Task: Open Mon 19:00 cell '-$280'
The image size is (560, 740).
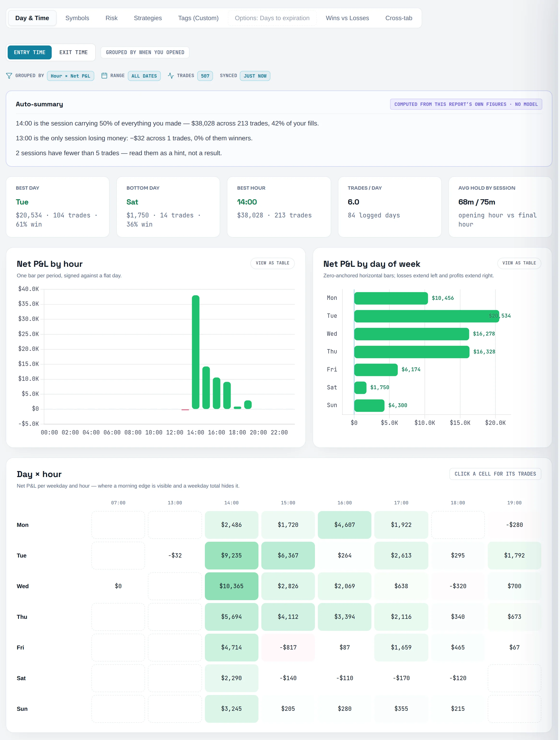Action: [x=514, y=525]
